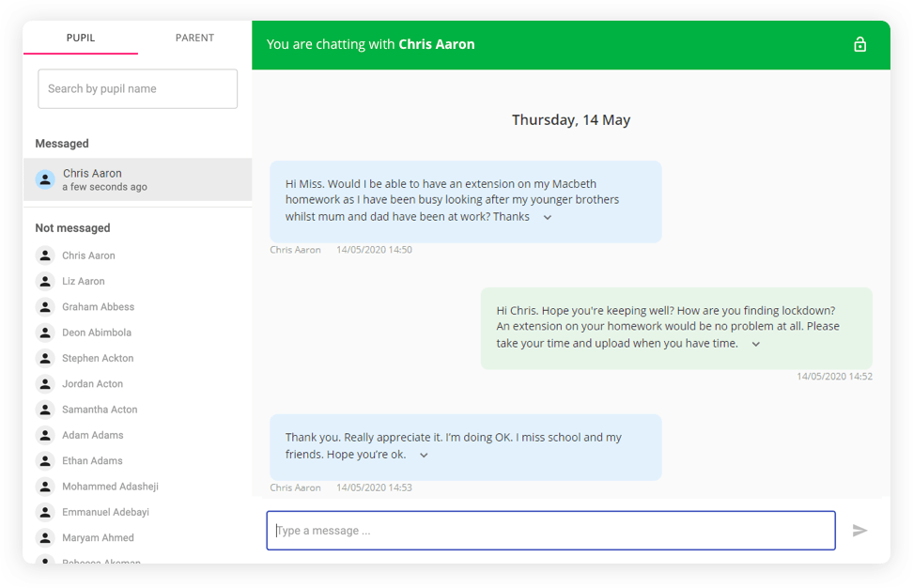This screenshot has height=588, width=913.
Task: Click the search by pupil name field
Action: click(137, 89)
